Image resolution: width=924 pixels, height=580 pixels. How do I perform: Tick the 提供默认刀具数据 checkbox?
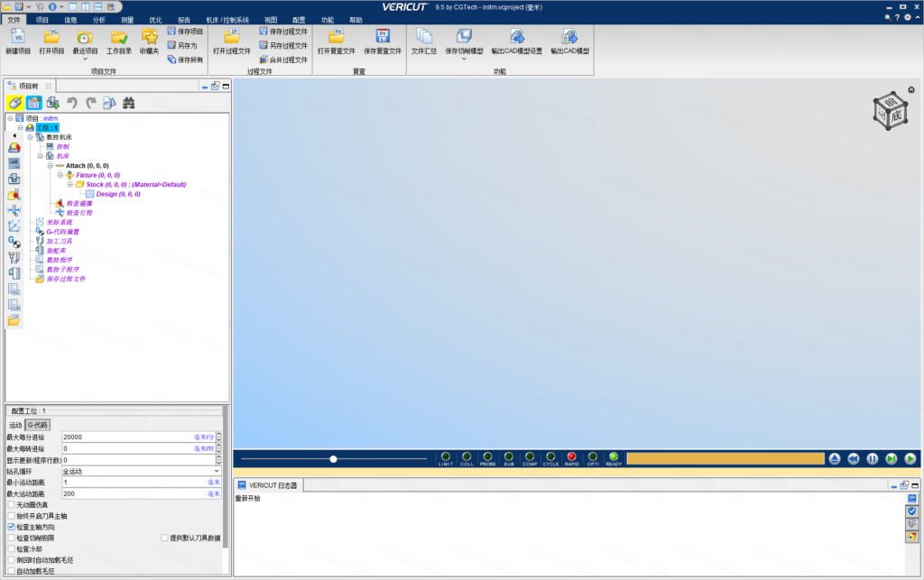point(164,538)
